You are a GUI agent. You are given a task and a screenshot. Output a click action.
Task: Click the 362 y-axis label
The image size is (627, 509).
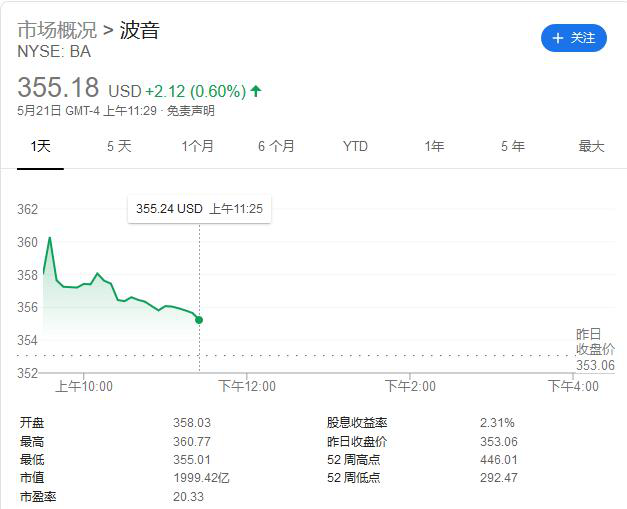pyautogui.click(x=27, y=209)
